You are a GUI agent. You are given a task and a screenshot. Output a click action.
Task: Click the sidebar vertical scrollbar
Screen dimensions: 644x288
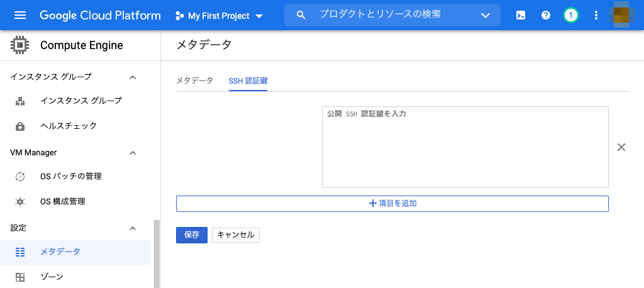(157, 253)
